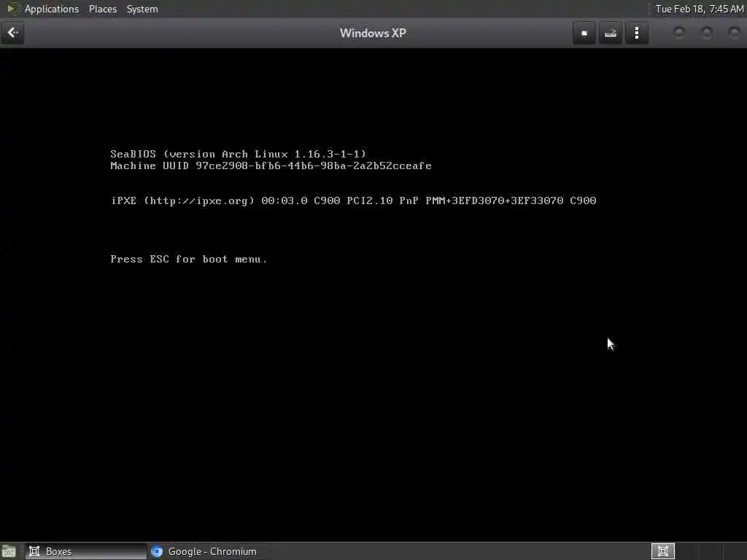Viewport: 747px width, 560px height.
Task: Open the System menu
Action: (x=142, y=9)
